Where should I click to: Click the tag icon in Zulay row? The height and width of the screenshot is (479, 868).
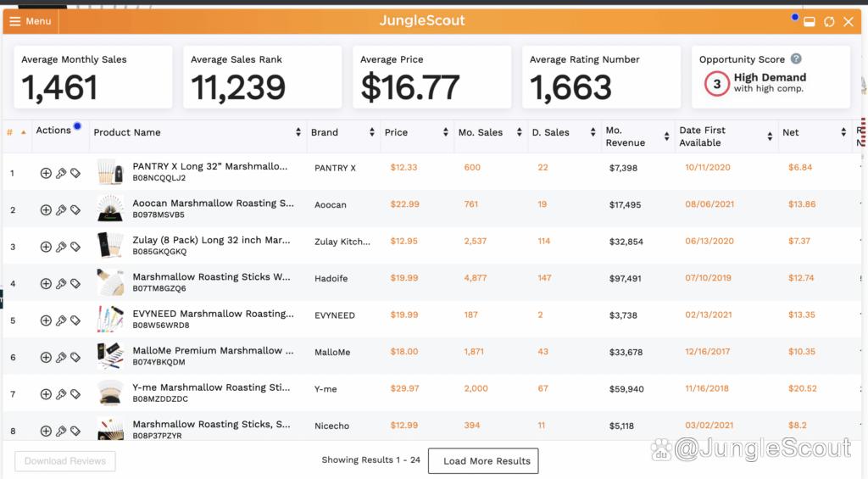point(75,248)
